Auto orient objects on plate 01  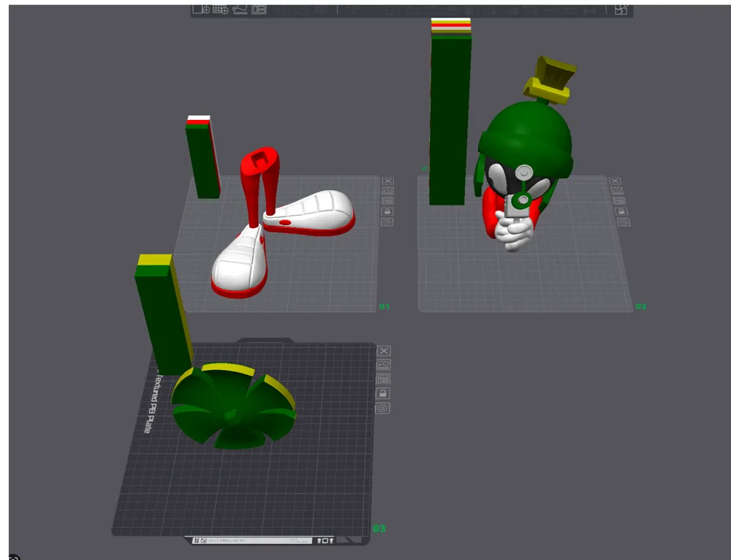(x=388, y=191)
